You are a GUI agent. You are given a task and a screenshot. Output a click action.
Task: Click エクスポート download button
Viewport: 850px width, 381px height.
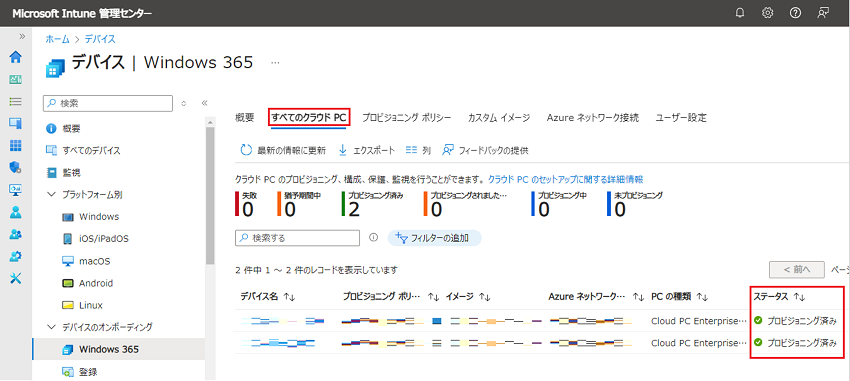(x=367, y=151)
